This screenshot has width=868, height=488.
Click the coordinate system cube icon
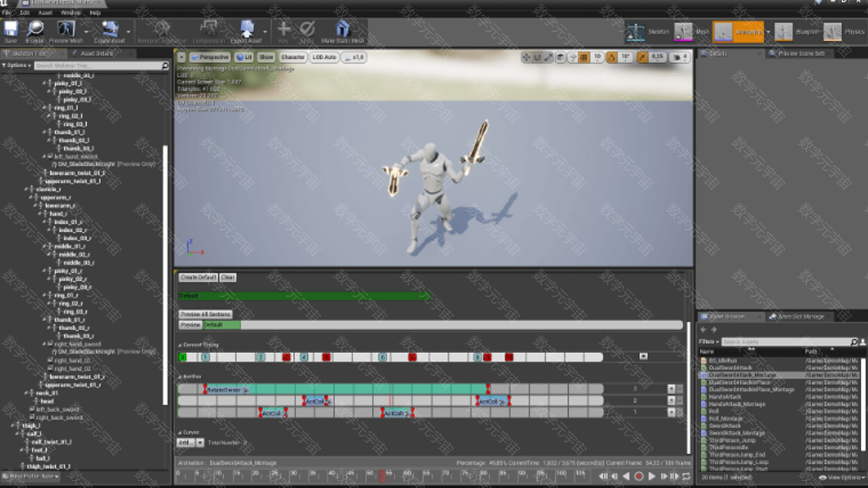coord(561,58)
